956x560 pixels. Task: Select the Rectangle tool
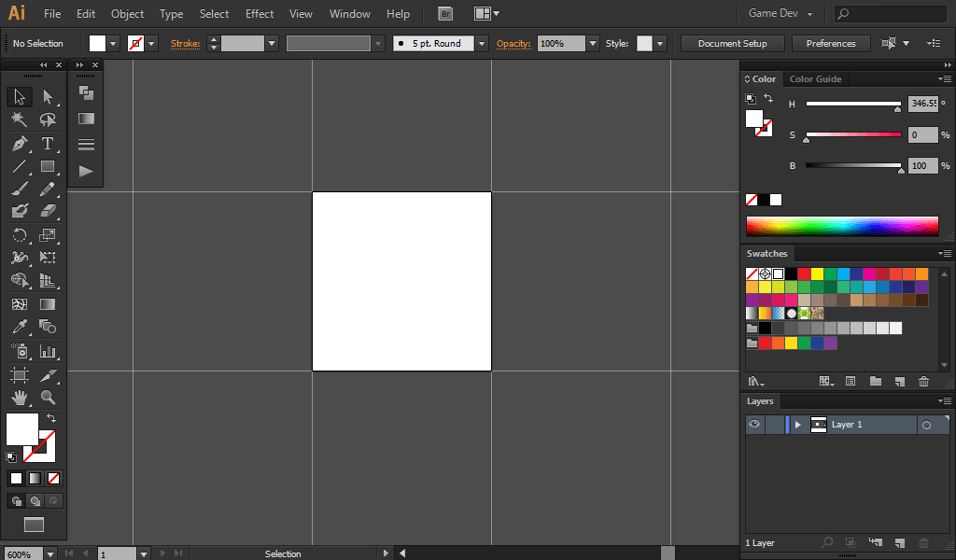click(48, 167)
